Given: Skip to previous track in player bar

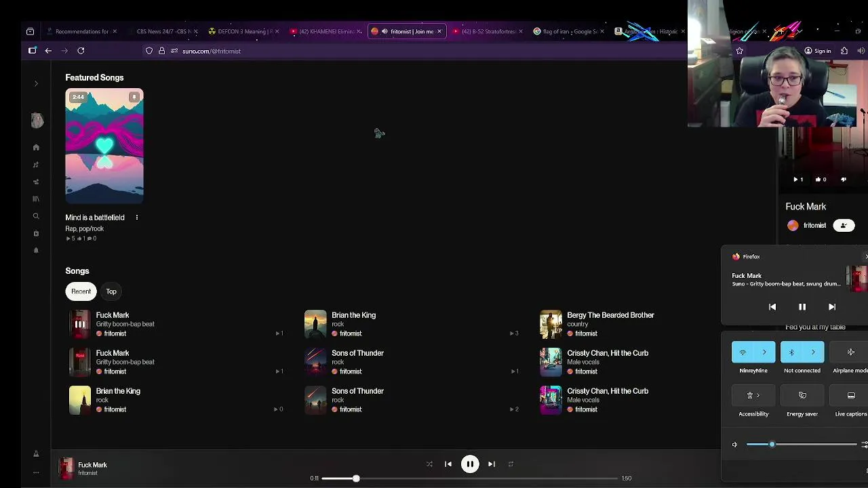Looking at the screenshot, I should click(x=448, y=464).
